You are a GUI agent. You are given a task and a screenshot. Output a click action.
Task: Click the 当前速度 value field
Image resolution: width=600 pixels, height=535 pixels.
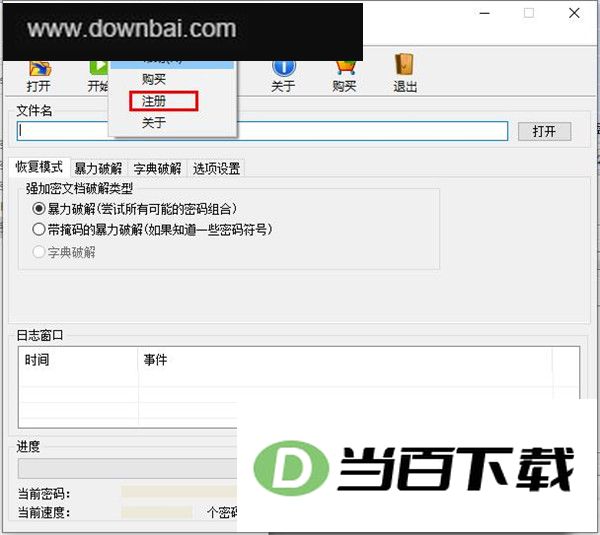point(157,512)
